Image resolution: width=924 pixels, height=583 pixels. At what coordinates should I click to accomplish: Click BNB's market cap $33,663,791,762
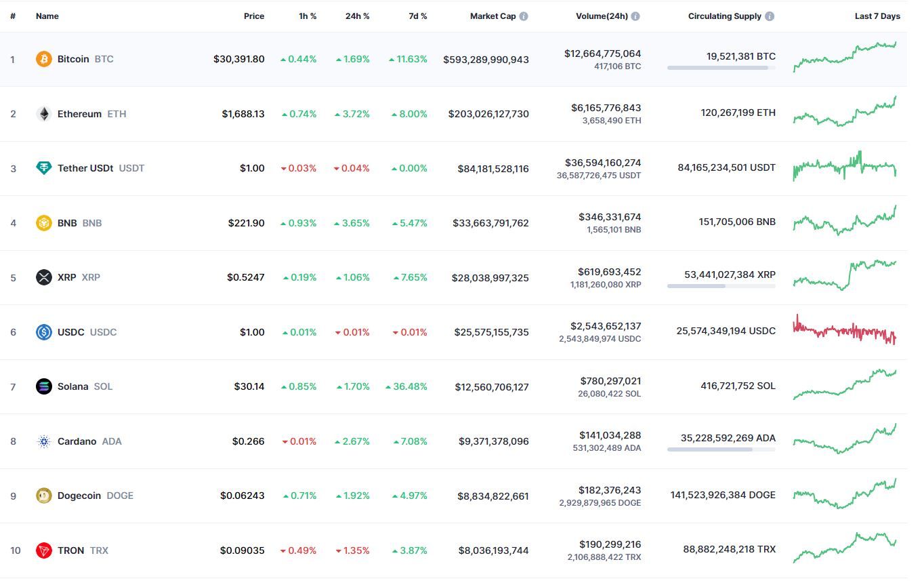point(491,223)
